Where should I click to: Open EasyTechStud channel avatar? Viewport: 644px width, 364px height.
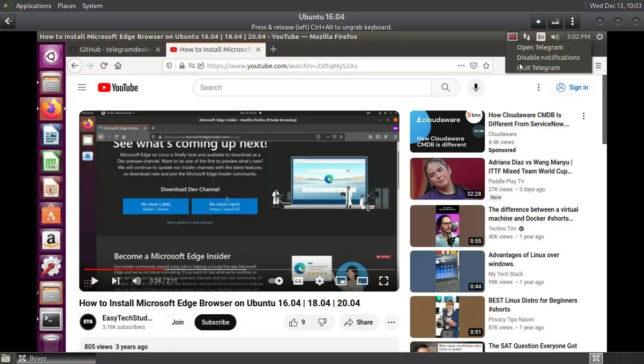pyautogui.click(x=88, y=322)
